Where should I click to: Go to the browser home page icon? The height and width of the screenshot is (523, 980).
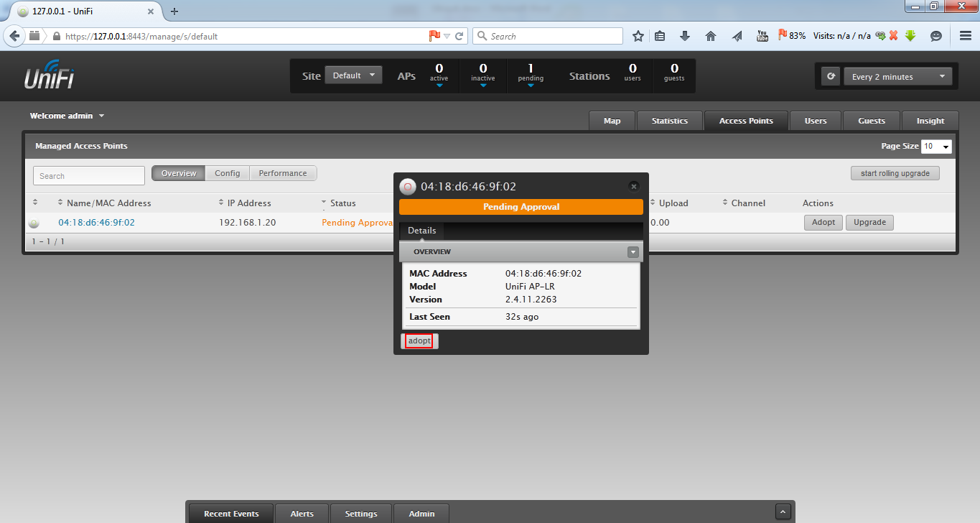(x=711, y=36)
